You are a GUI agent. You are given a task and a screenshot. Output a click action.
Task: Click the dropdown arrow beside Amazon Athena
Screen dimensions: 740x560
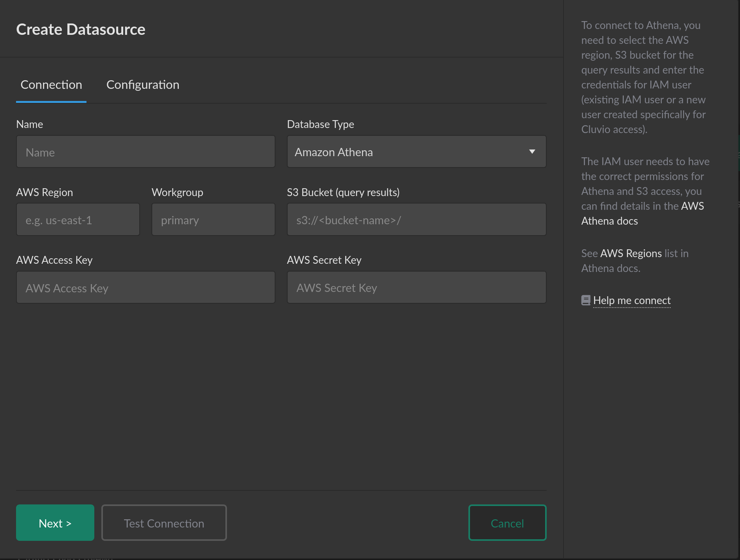click(x=532, y=152)
